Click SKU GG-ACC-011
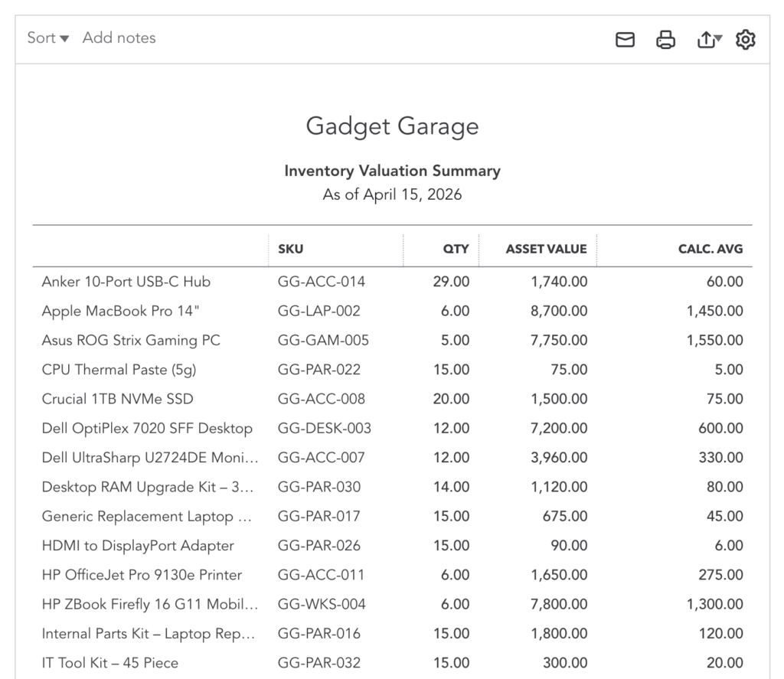The height and width of the screenshot is (679, 784). tap(321, 575)
